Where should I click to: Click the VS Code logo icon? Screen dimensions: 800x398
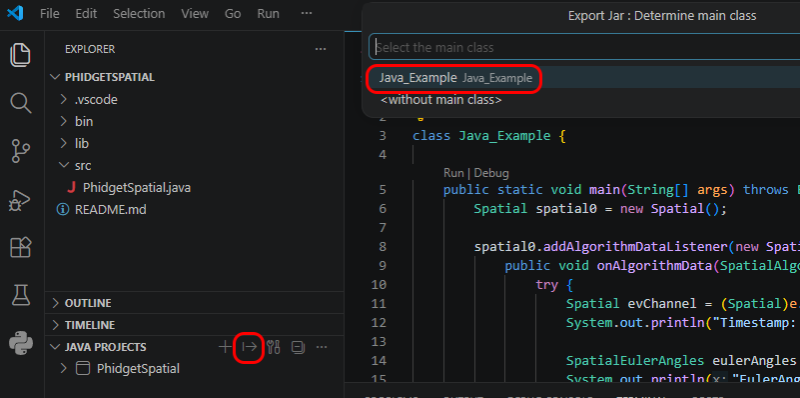(x=15, y=14)
